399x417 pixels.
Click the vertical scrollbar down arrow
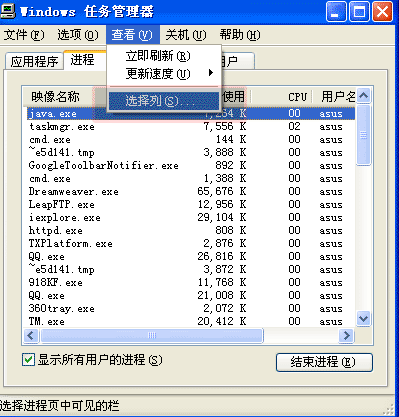(x=363, y=319)
